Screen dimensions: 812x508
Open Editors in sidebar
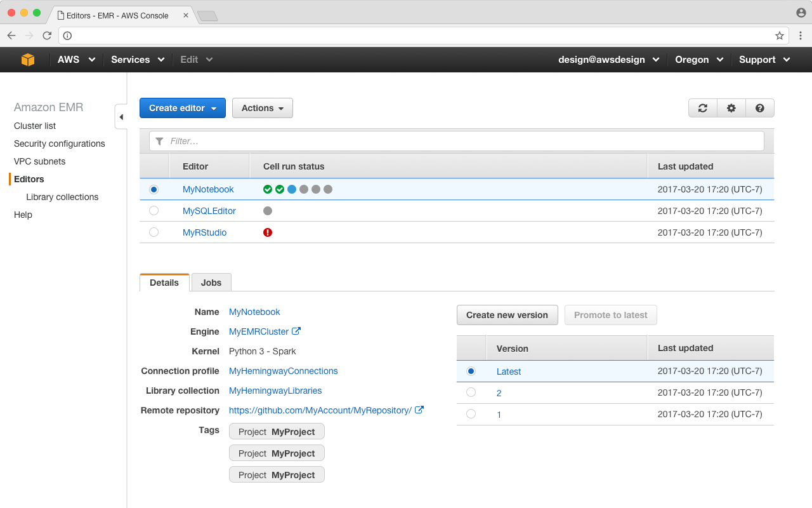pos(29,179)
